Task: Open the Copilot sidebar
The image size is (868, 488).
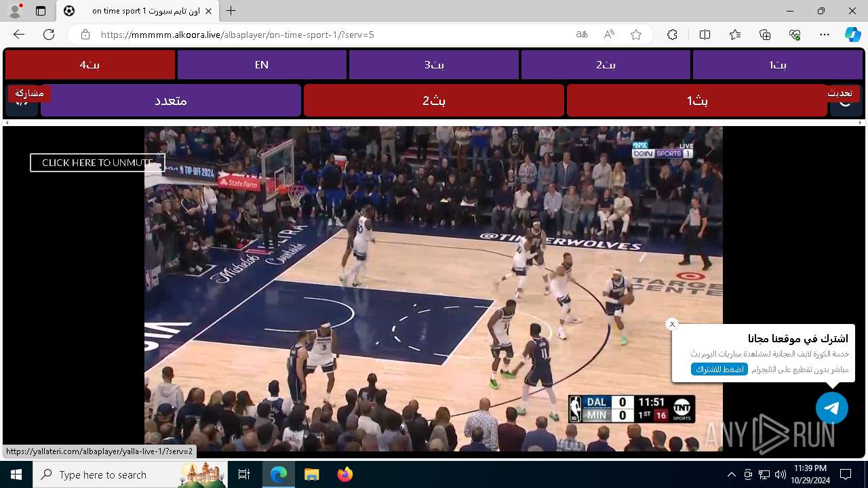Action: coord(852,35)
